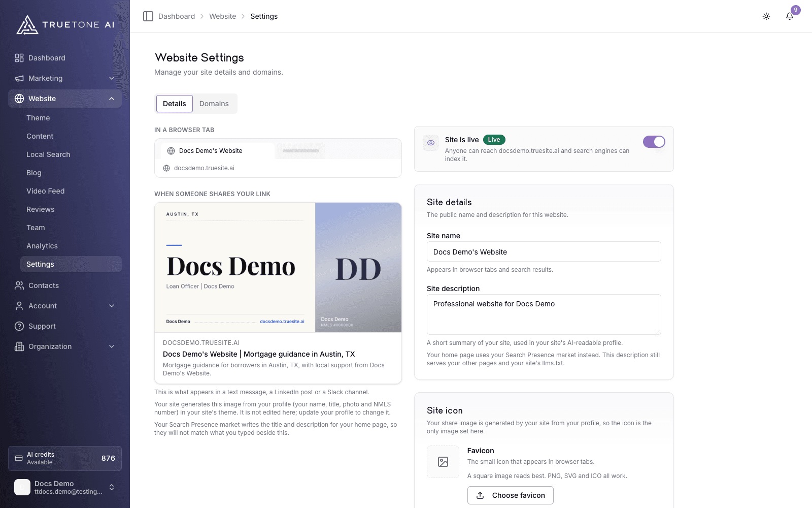Click the AI credits card icon
Image resolution: width=812 pixels, height=508 pixels.
[19, 458]
